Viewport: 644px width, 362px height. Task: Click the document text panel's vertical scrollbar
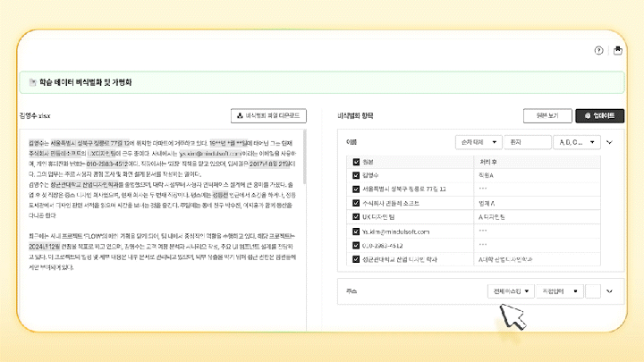pyautogui.click(x=304, y=157)
